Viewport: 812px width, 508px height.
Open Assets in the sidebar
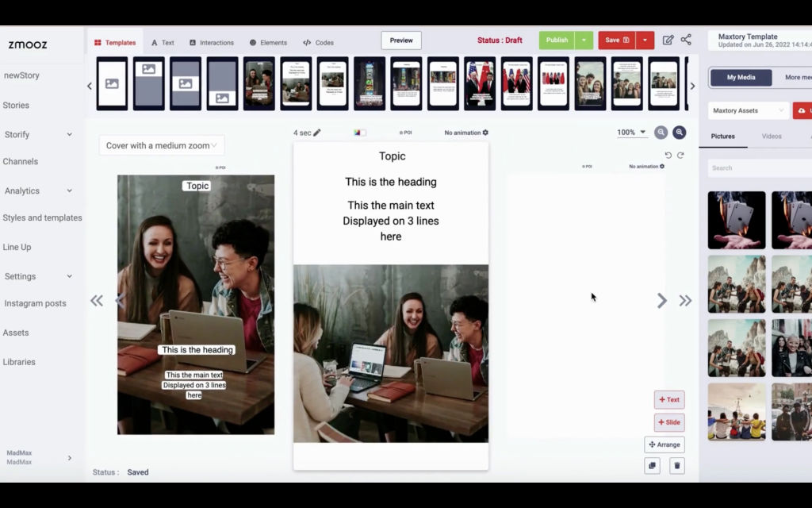pyautogui.click(x=16, y=333)
